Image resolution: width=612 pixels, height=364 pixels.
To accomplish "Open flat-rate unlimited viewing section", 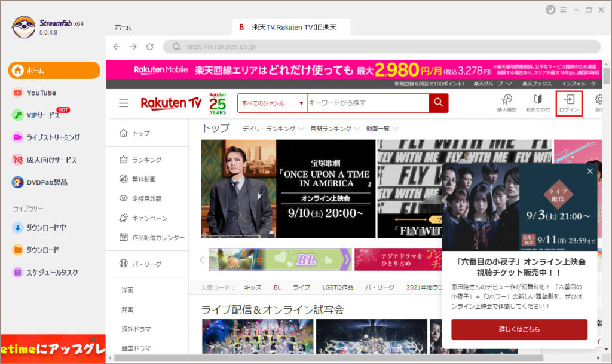I will tap(140, 198).
